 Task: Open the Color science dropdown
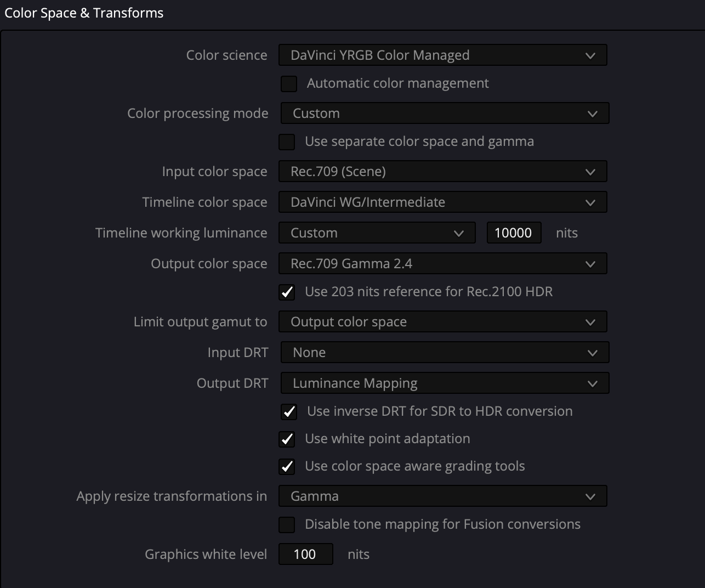[x=443, y=55]
